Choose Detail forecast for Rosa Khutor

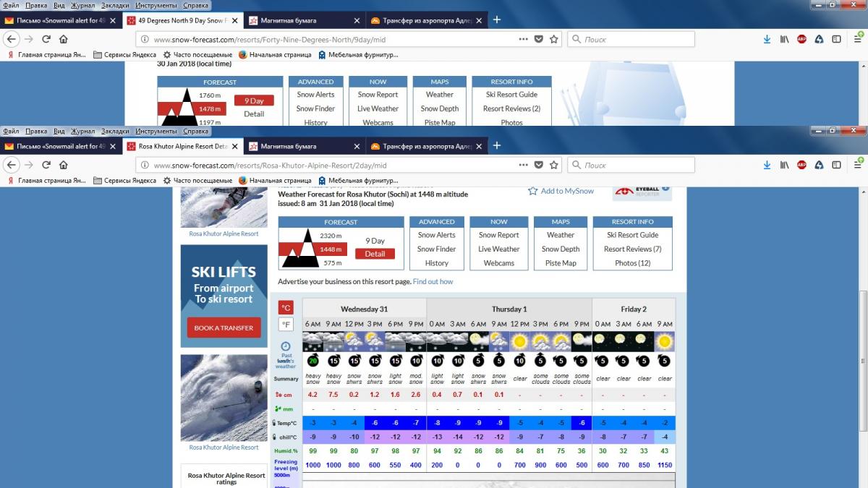(375, 254)
